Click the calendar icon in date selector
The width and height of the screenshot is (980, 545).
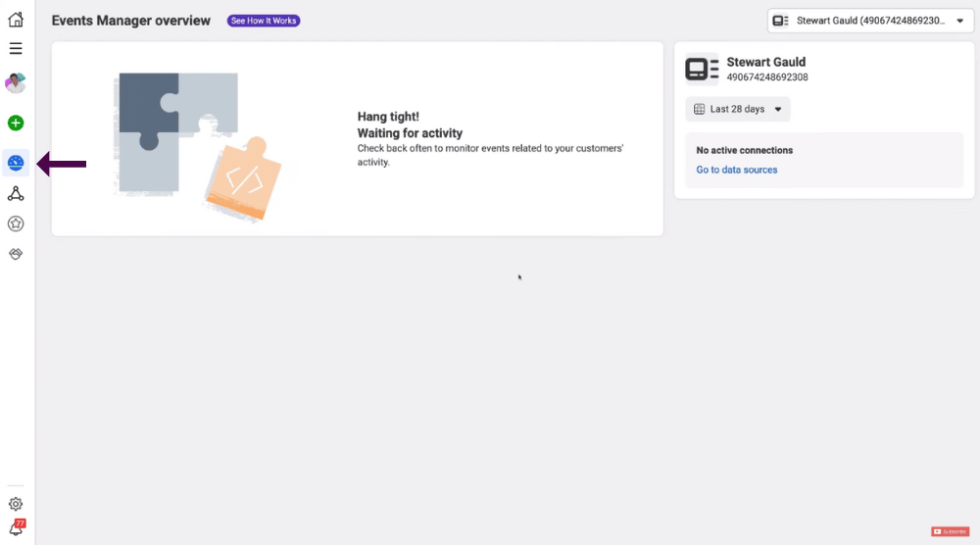pos(699,109)
